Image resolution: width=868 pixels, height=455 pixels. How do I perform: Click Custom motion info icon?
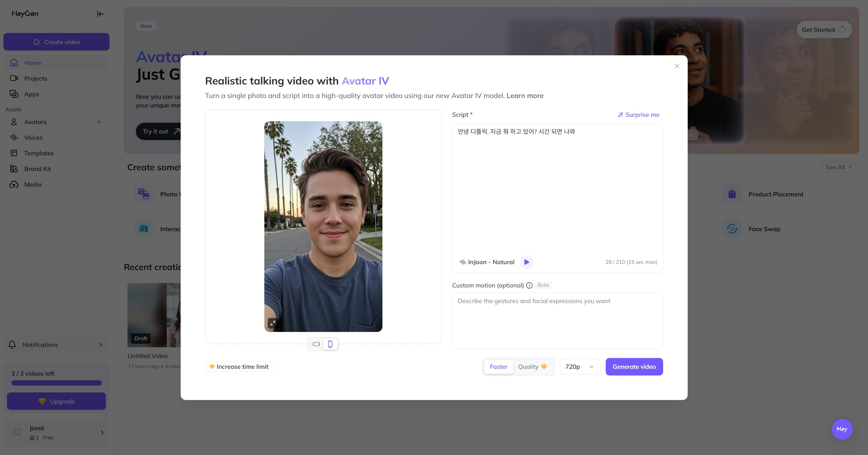pos(529,285)
